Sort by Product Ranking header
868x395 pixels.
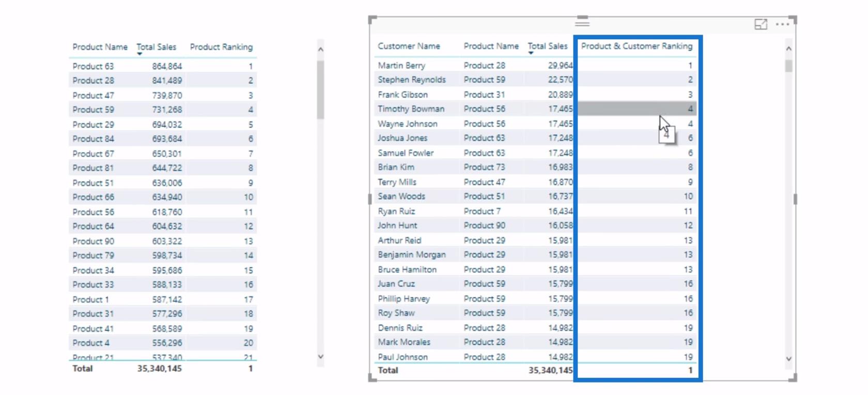click(221, 47)
